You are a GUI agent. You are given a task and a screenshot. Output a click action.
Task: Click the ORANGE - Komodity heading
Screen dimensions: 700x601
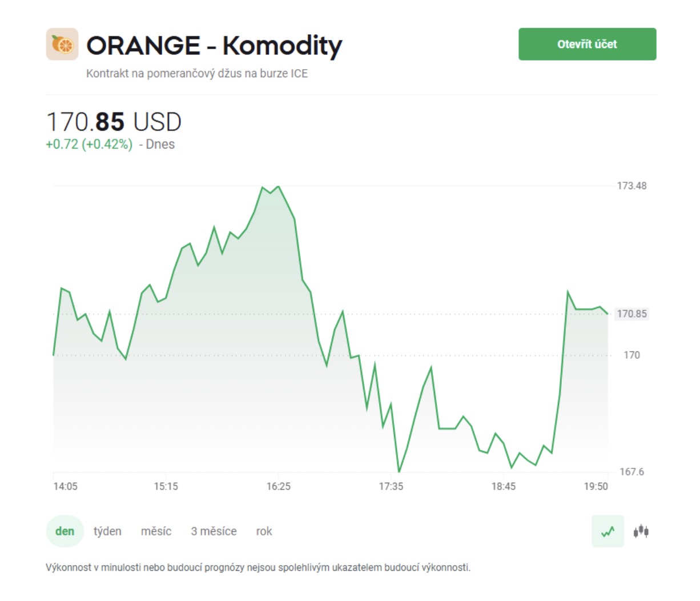pyautogui.click(x=214, y=45)
